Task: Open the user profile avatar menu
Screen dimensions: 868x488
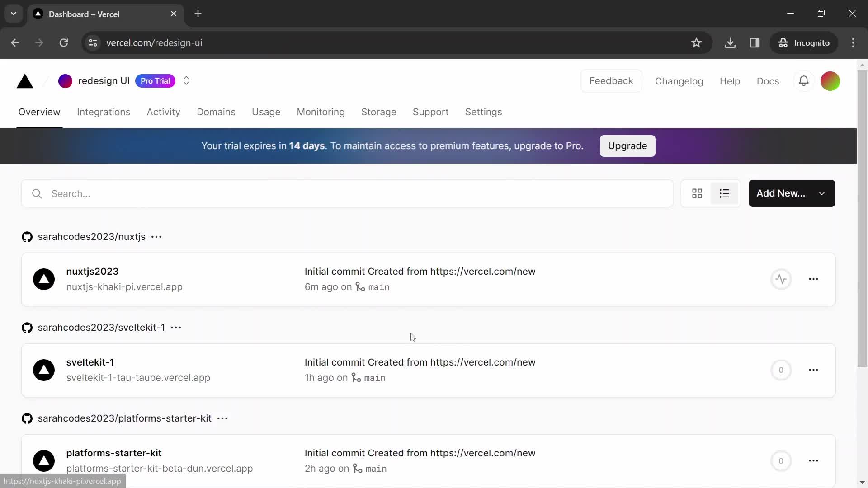Action: pyautogui.click(x=830, y=81)
